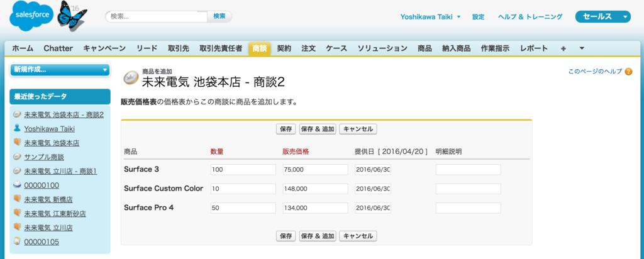Click account icon beside 未来電気 立川店 sidebar entry
Screen dimensions: 644x259
17,227
